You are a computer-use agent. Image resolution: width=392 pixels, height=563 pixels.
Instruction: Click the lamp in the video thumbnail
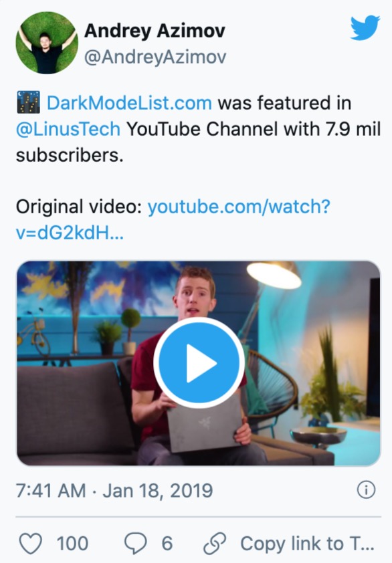pos(274,275)
